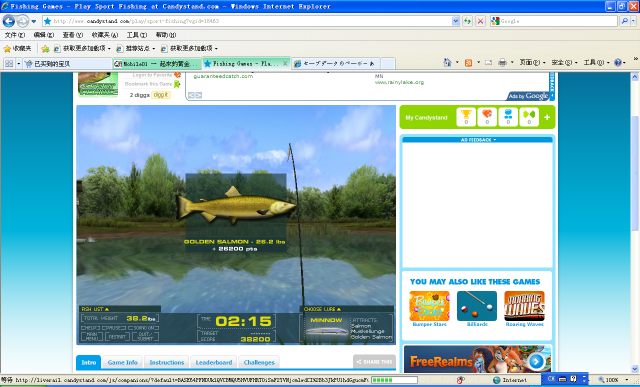Click Bookmark this Game icon
Screen dimensions: 640x387
[177, 84]
